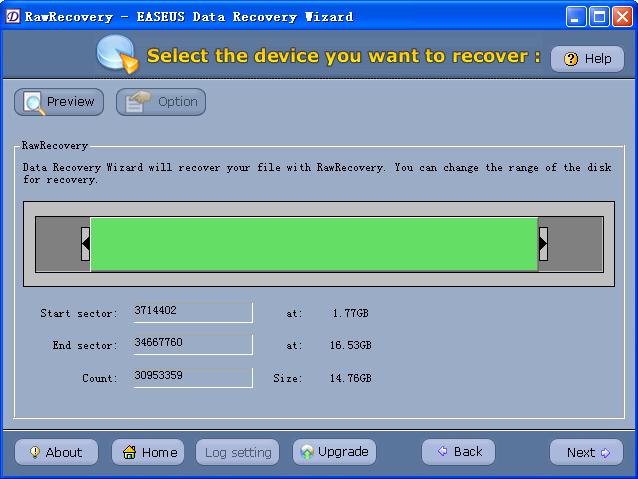Click the 'End sector:' label
638x479 pixels.
pyautogui.click(x=85, y=345)
